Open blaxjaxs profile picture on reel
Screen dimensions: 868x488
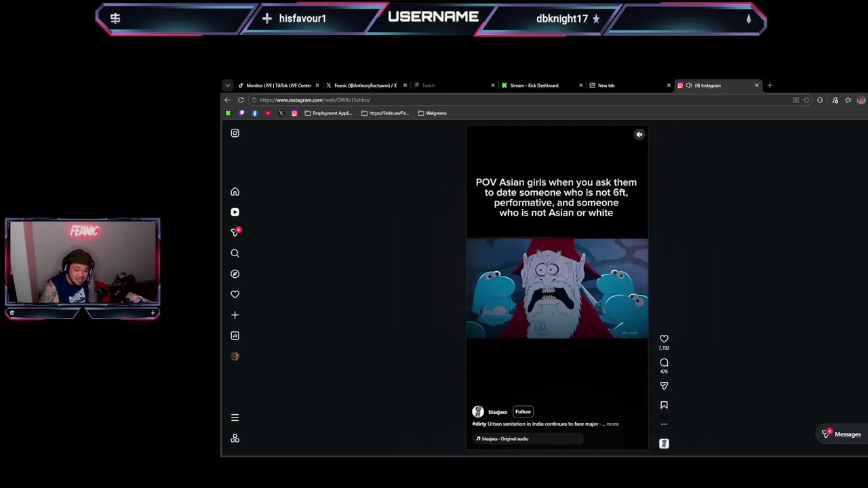click(x=478, y=411)
